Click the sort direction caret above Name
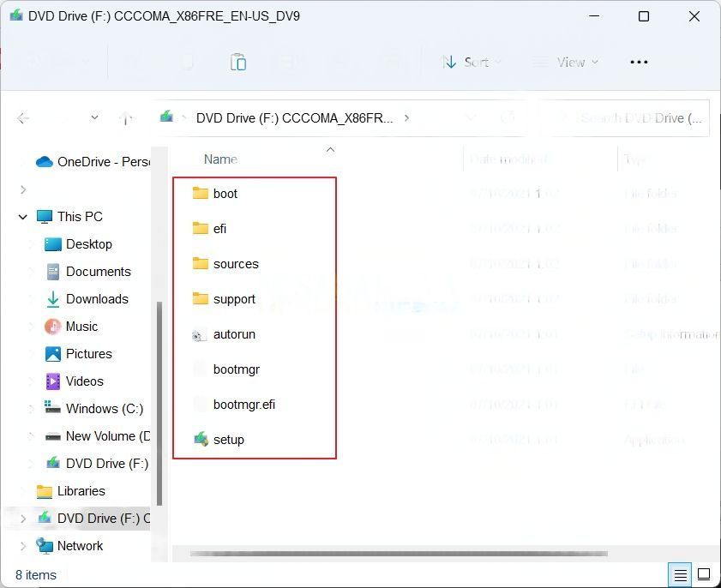 330,150
